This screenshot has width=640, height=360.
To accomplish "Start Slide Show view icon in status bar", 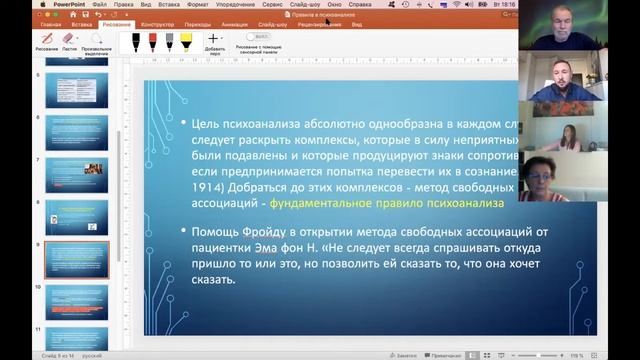I will [x=501, y=356].
